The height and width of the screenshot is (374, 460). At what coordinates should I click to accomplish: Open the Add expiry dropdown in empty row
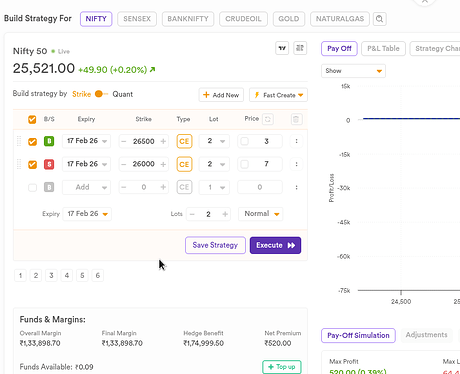86,187
